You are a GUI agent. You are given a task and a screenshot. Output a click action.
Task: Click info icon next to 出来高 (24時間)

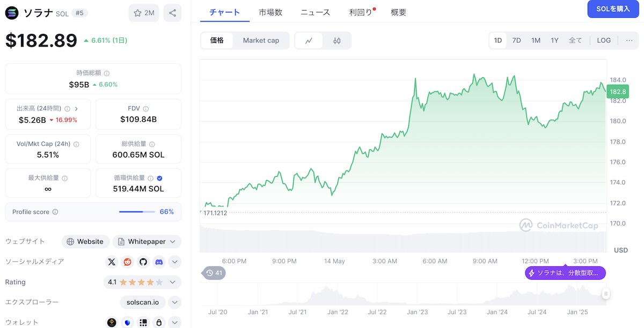(67, 108)
